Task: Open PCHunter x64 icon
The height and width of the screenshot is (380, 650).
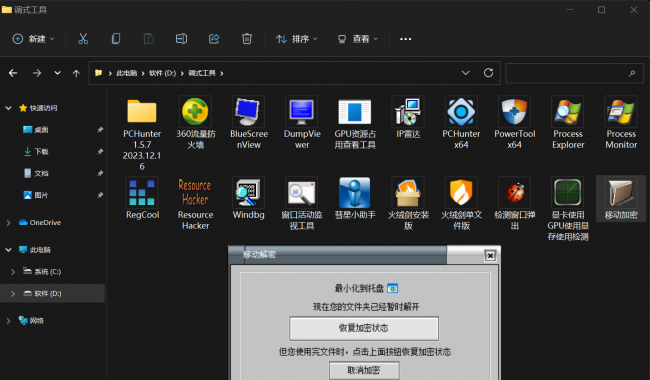Action: tap(461, 111)
